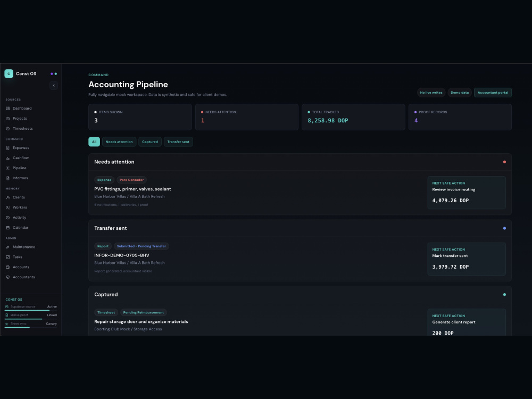Click the Supabase source progress bar
This screenshot has height=399, width=532.
[31, 311]
